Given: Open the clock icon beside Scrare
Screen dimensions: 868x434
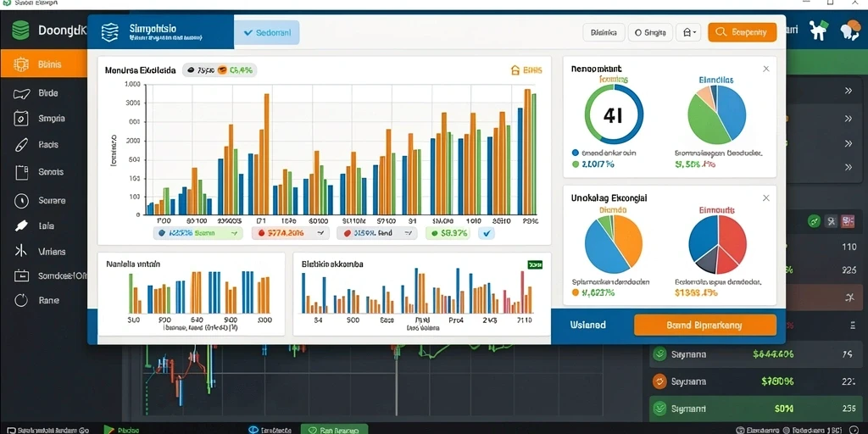Looking at the screenshot, I should (21, 200).
